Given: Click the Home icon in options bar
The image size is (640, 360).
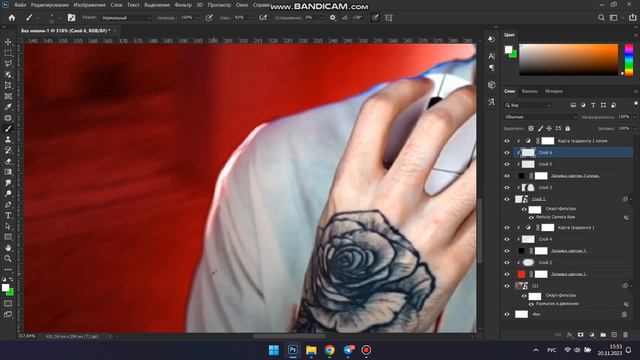Looking at the screenshot, I should (12, 18).
